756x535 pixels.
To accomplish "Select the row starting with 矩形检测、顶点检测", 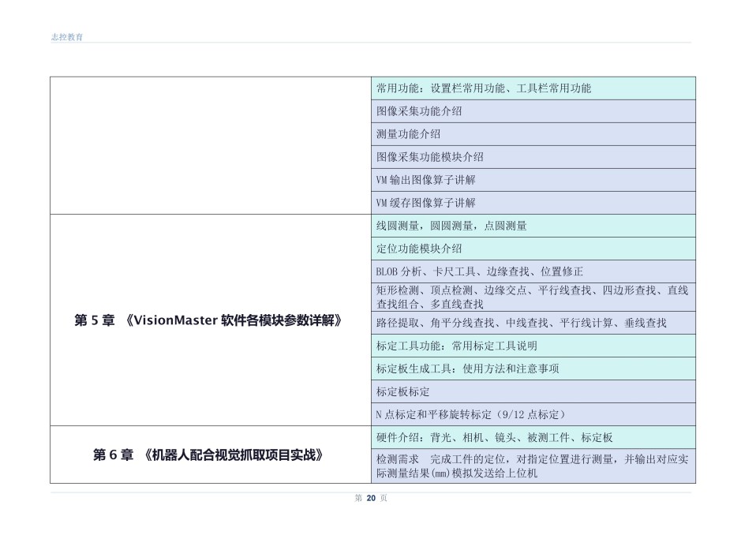I will pos(533,297).
